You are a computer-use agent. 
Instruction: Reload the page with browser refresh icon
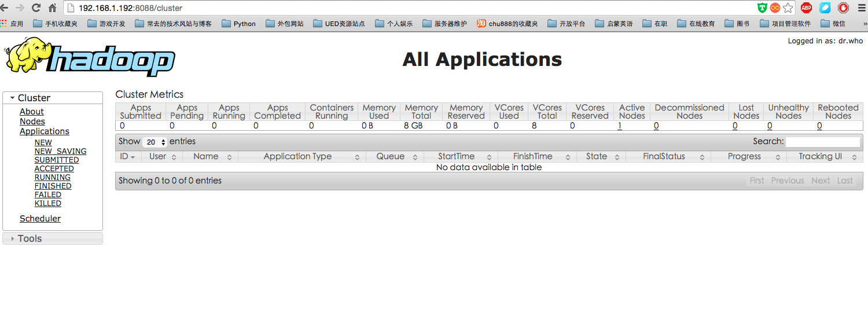(x=36, y=8)
